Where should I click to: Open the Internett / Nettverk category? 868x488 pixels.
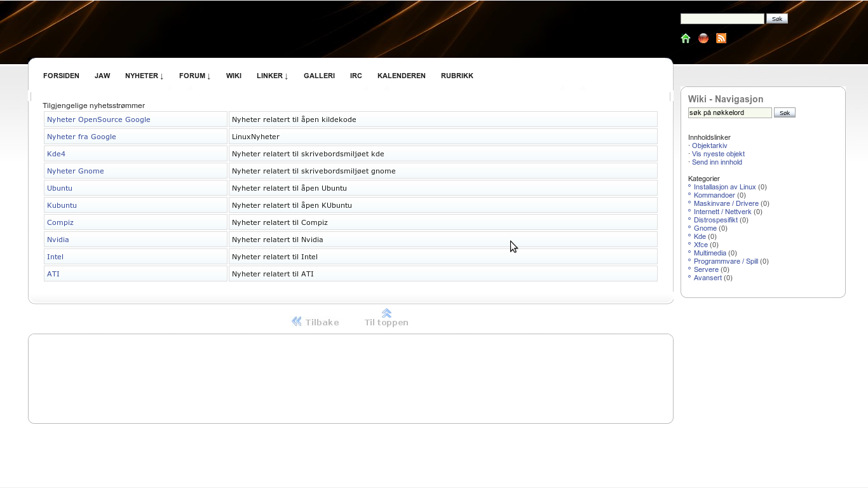(722, 212)
